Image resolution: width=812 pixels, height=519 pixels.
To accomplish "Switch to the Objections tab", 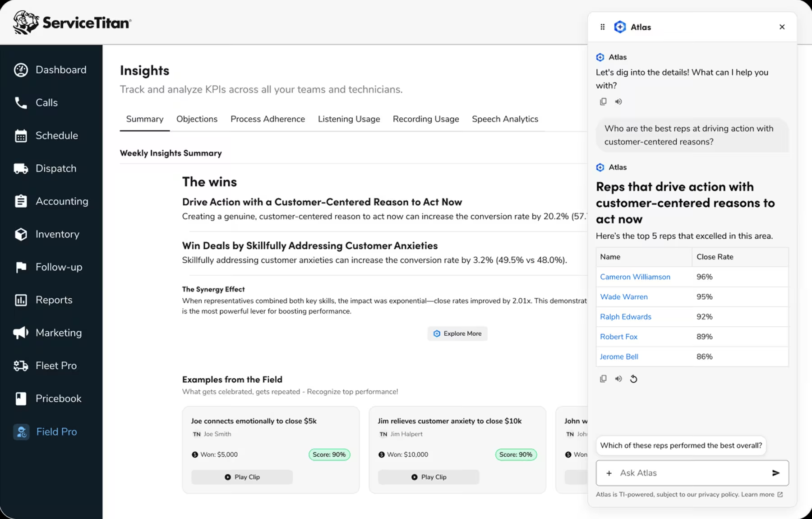I will point(197,119).
